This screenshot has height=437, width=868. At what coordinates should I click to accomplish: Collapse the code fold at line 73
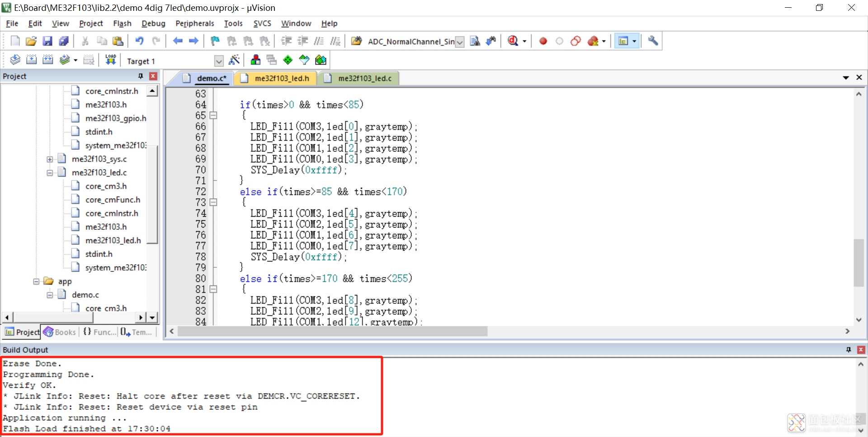tap(213, 202)
